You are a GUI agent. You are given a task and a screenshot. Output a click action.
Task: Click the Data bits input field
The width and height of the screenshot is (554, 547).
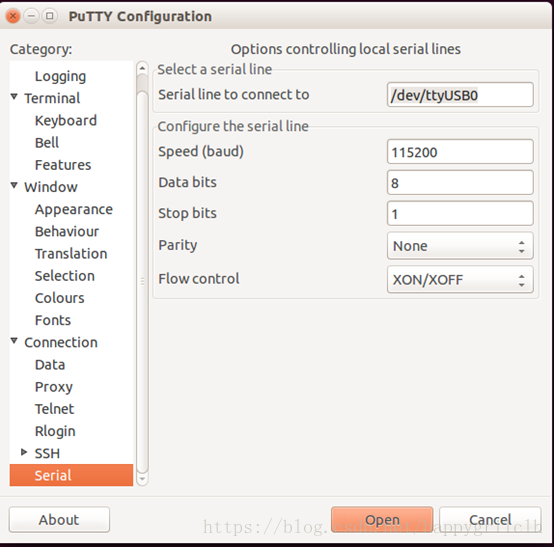click(x=460, y=183)
